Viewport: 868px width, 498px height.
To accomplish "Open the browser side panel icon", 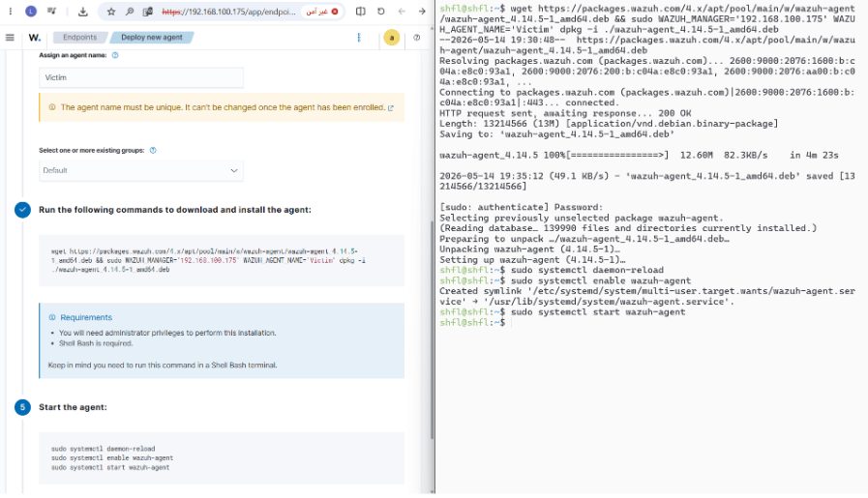I will point(360,11).
